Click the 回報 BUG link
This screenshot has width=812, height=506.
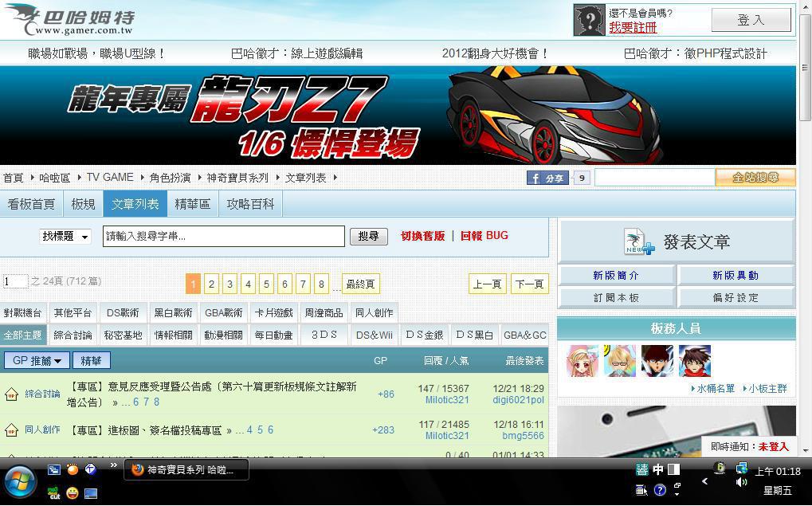(484, 236)
